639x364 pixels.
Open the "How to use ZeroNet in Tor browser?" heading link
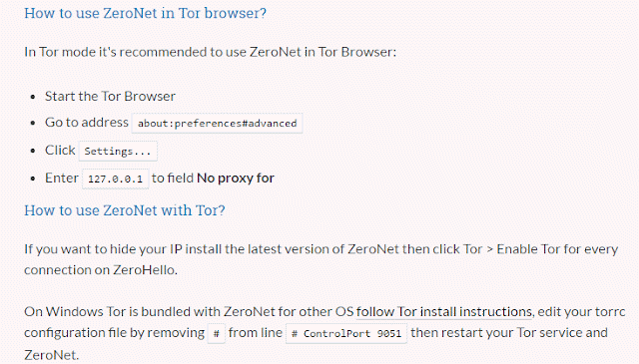(x=145, y=13)
